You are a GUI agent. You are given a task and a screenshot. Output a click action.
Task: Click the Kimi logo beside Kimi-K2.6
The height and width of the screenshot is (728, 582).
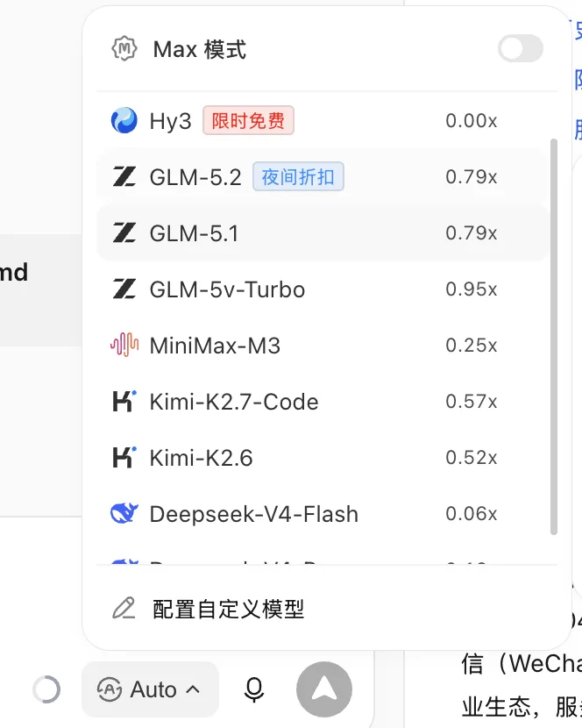[124, 457]
